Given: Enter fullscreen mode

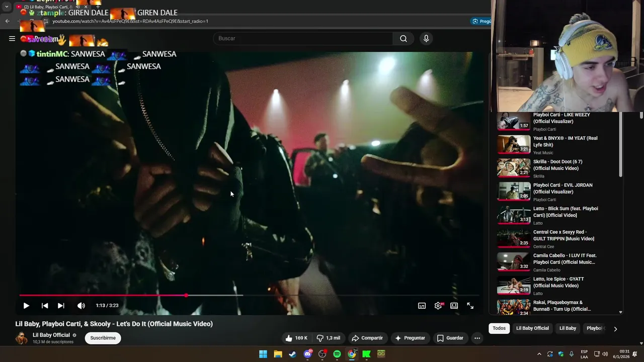Looking at the screenshot, I should (x=470, y=306).
